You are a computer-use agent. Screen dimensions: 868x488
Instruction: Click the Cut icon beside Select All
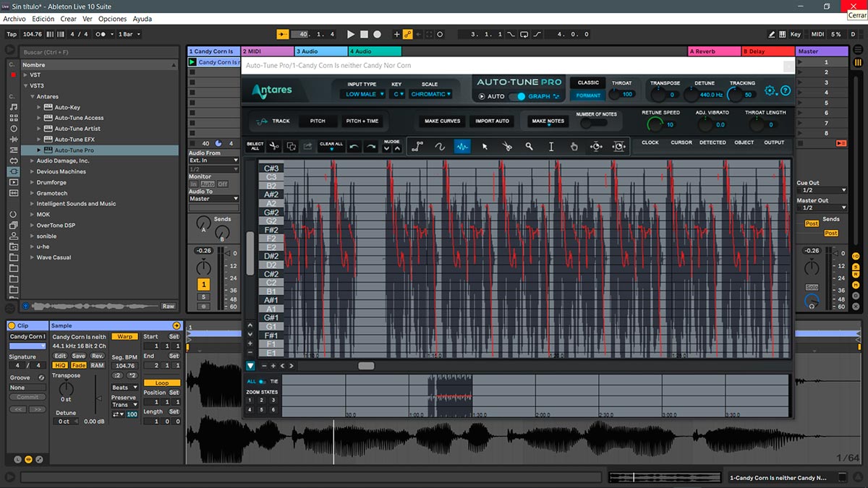click(x=274, y=146)
